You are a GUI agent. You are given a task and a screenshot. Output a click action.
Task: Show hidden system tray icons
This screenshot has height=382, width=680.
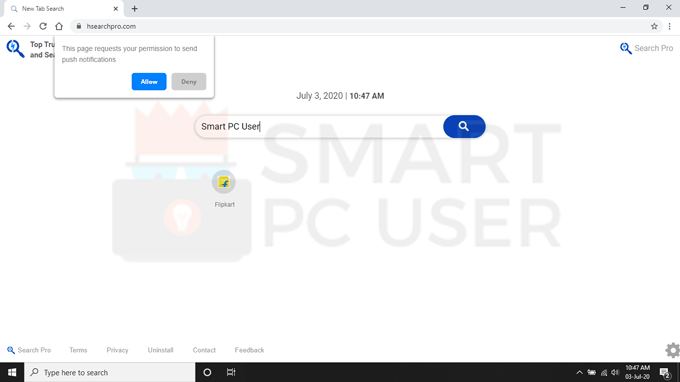coord(579,372)
